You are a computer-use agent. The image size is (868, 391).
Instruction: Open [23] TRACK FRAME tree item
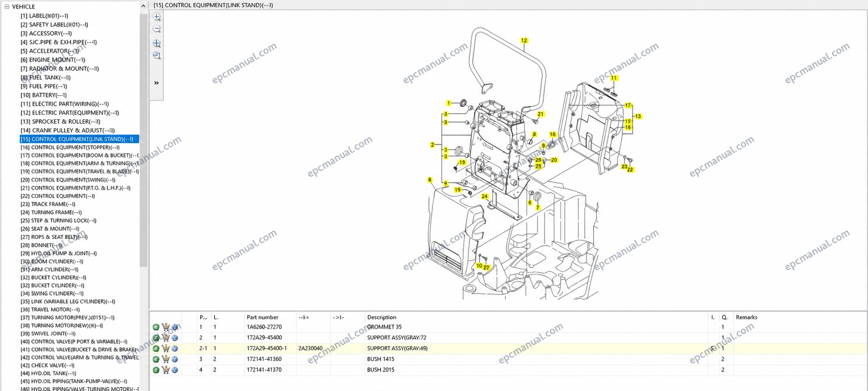[x=48, y=204]
